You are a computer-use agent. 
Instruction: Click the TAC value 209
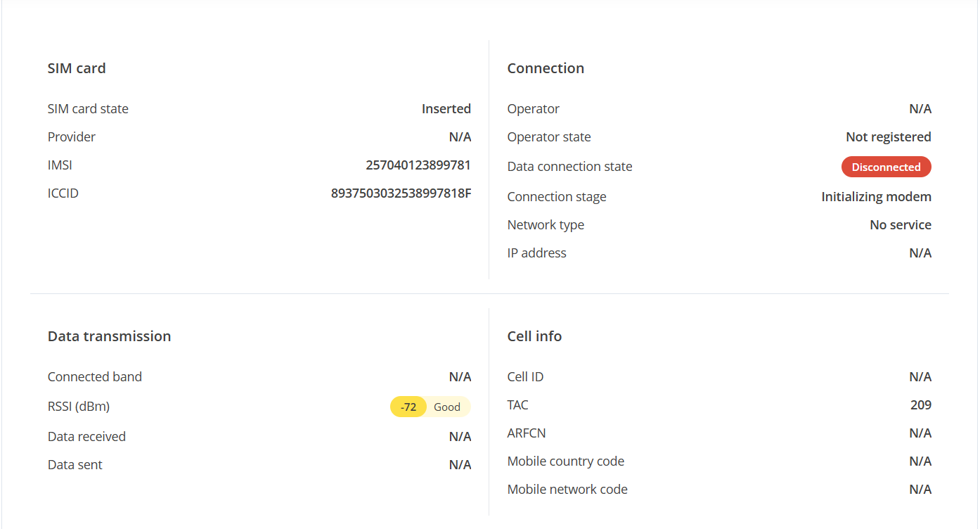point(920,405)
